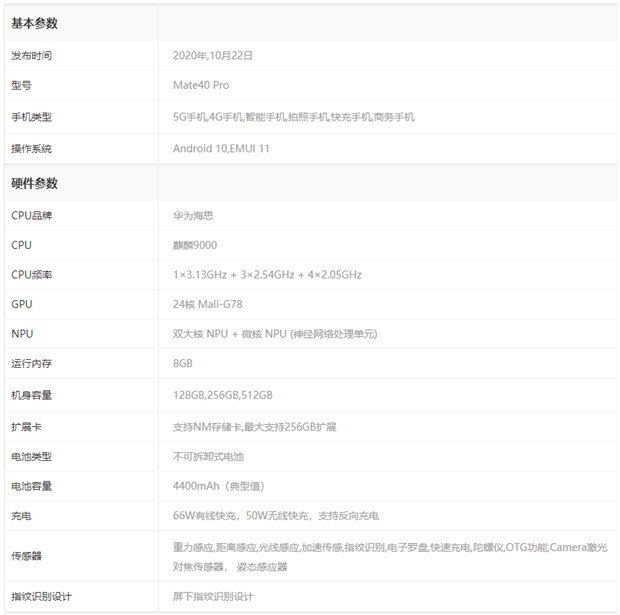
Task: Select the sensor list starting with 重力感应
Action: pyautogui.click(x=390, y=557)
